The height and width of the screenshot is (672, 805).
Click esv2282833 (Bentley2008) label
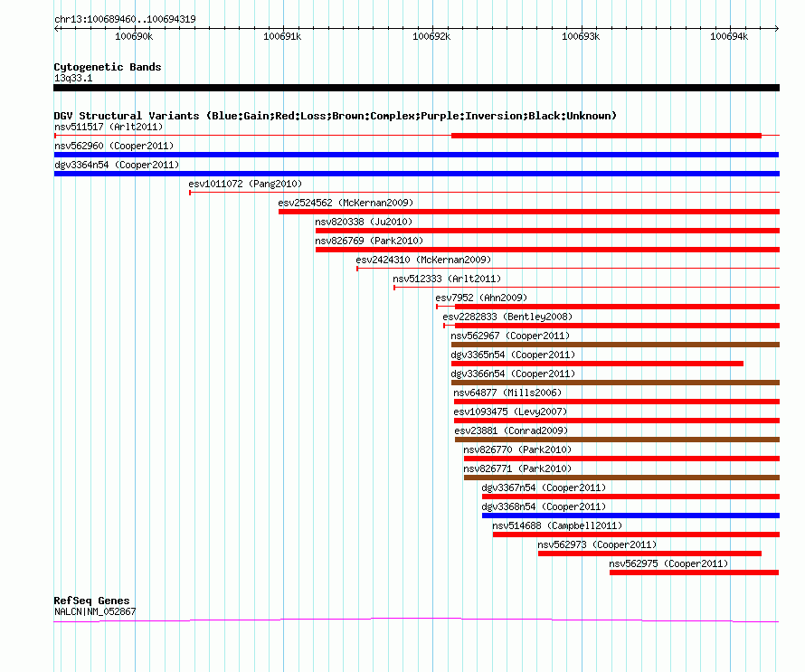point(507,317)
